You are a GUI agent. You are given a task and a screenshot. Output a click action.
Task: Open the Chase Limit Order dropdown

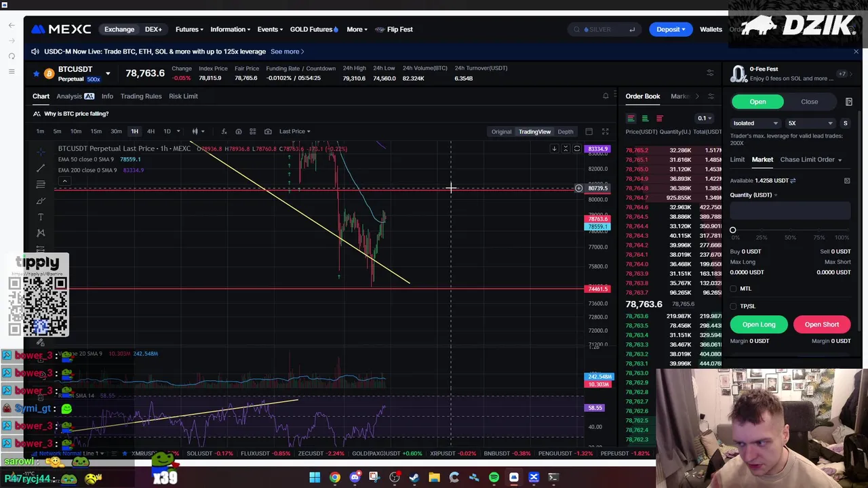(810, 160)
